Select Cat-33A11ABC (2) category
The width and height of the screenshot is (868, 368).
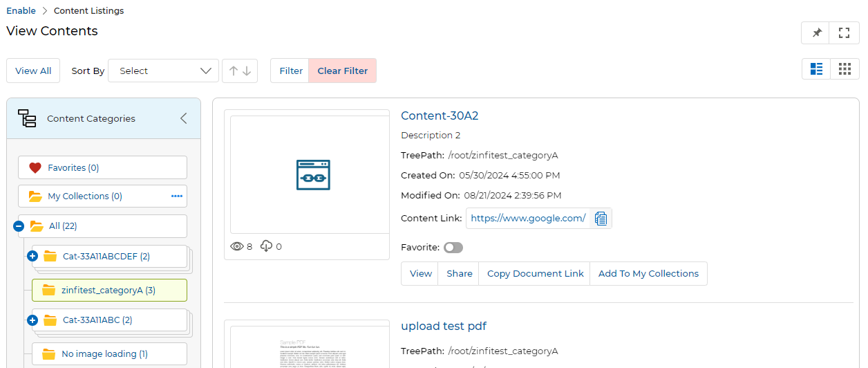(109, 320)
